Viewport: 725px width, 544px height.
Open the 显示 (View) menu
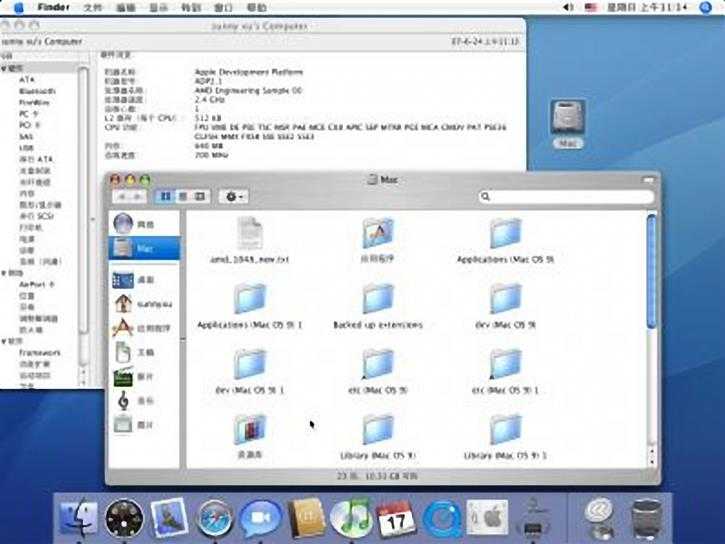pyautogui.click(x=158, y=7)
